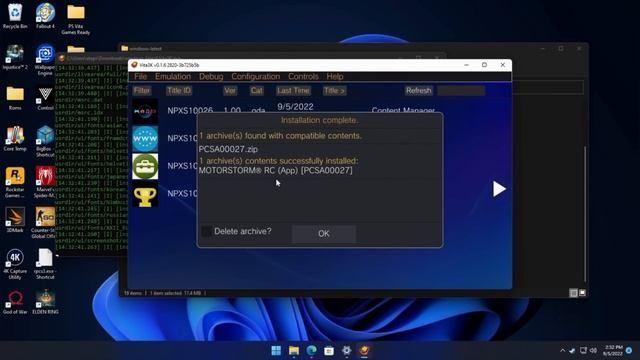
Task: Open Microsoft Edge from the taskbar
Action: pyautogui.click(x=311, y=351)
